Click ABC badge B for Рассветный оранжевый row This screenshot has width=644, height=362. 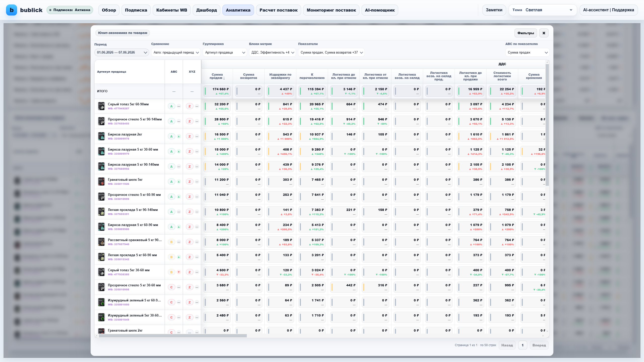coord(172,242)
